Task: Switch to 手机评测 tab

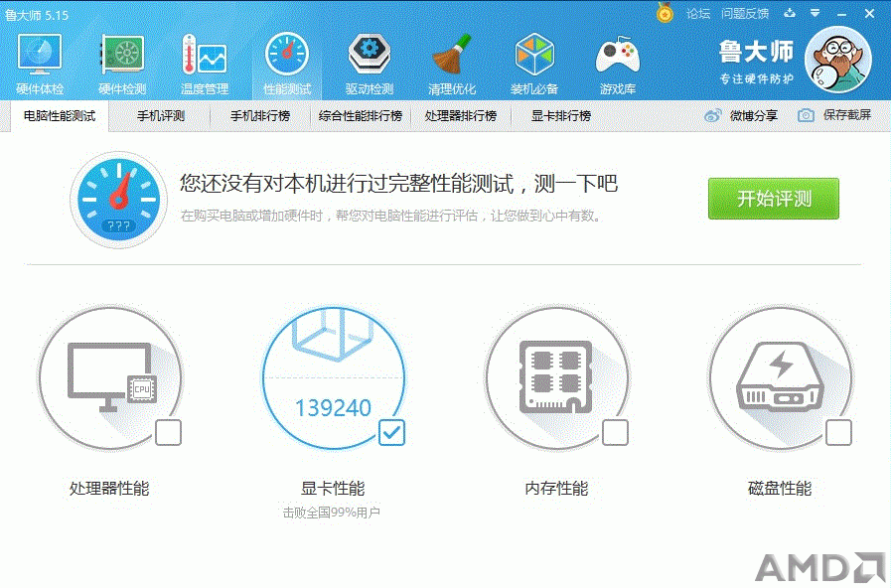Action: tap(161, 116)
